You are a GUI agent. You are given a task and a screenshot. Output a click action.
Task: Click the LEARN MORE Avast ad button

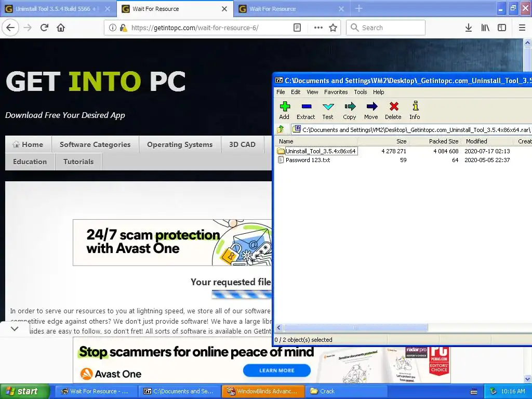coord(276,370)
